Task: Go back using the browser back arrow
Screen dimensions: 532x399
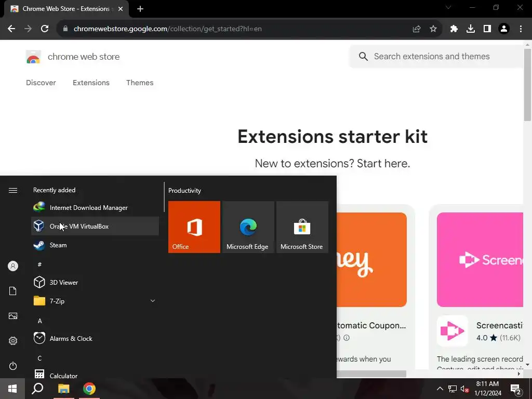Action: [x=11, y=29]
